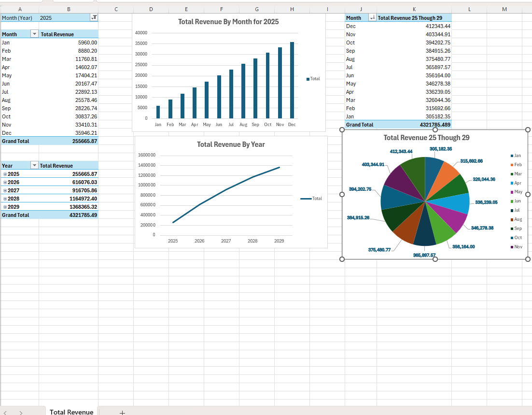The width and height of the screenshot is (532, 415).
Task: Click the Apr legend entry in pie chart
Action: point(516,183)
